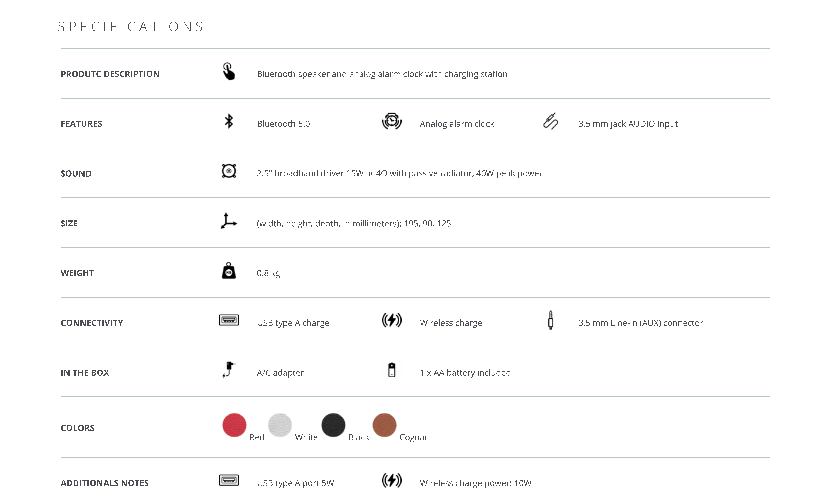Viewport: 831px width, 504px height.
Task: Select the Red color swatch
Action: click(x=234, y=425)
